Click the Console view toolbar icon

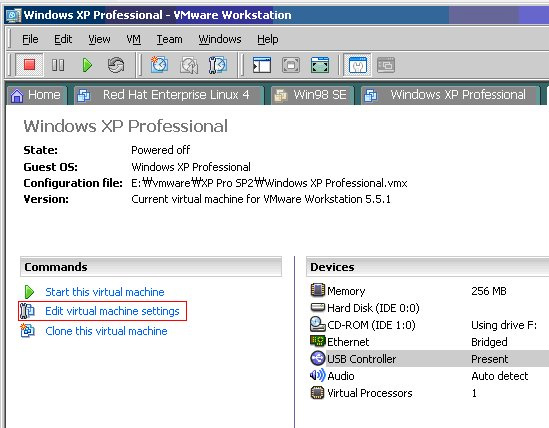tap(386, 65)
